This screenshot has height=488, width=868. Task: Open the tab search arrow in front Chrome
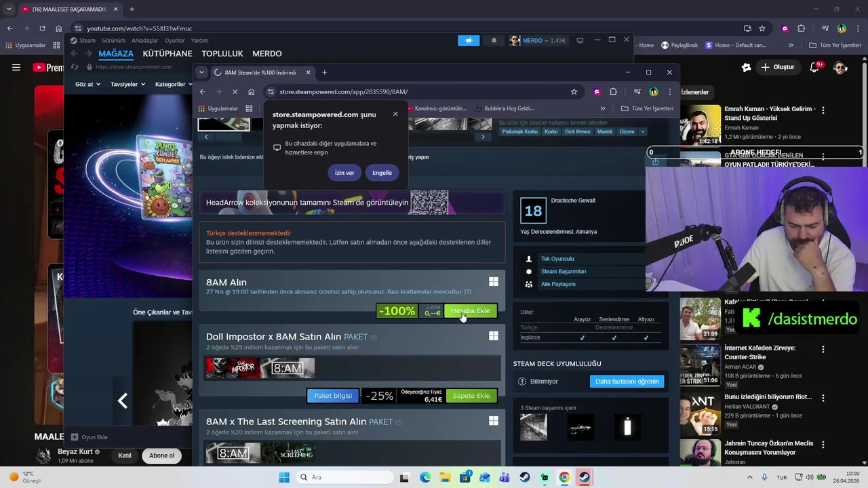tap(201, 73)
